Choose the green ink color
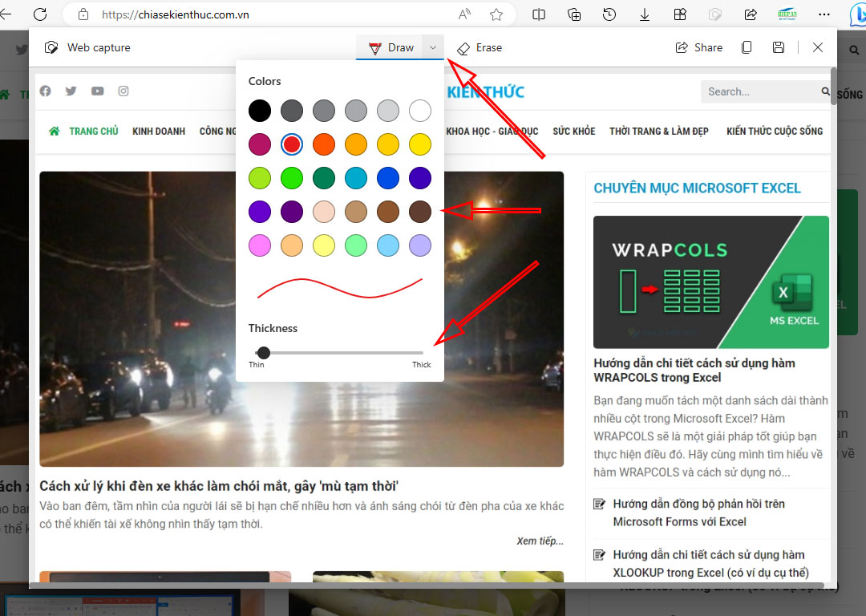The image size is (866, 616). pos(292,178)
